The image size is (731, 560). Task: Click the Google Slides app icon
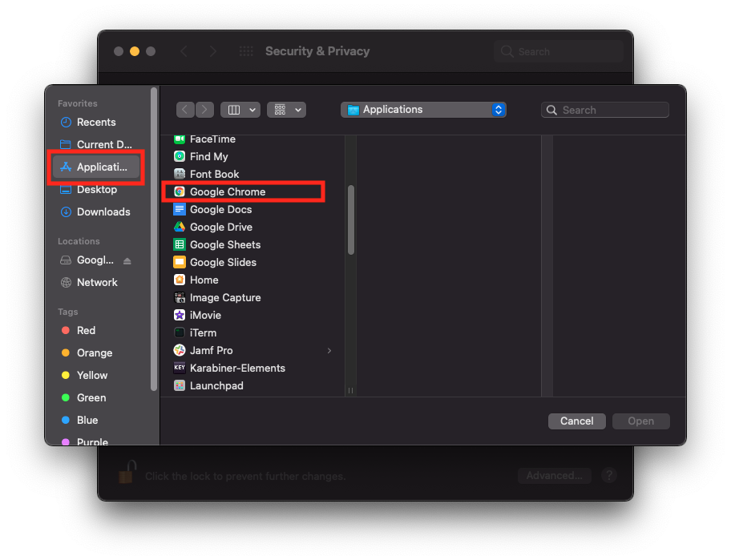coord(180,262)
